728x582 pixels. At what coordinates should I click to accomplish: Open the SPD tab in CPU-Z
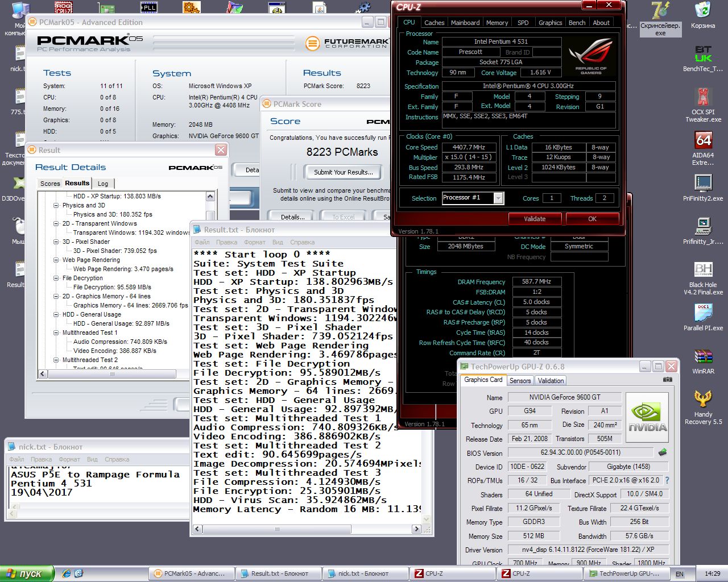(x=523, y=23)
